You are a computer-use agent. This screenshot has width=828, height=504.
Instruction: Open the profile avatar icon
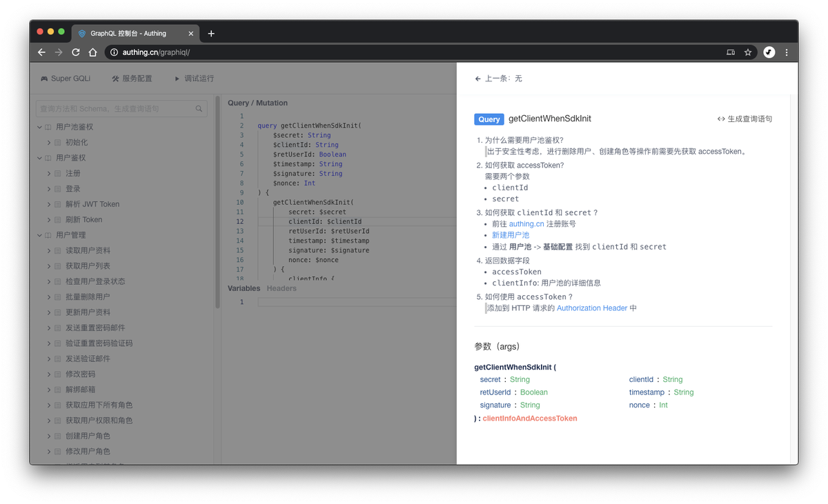tap(769, 52)
